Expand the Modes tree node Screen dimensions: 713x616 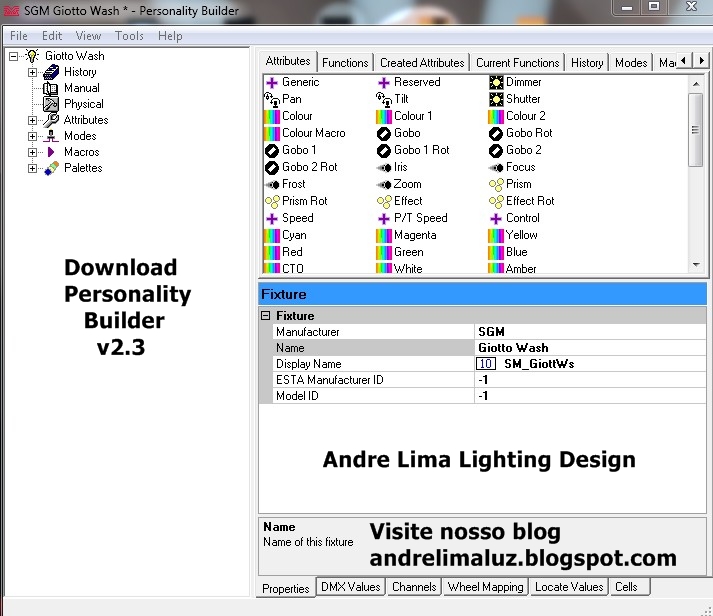[32, 136]
